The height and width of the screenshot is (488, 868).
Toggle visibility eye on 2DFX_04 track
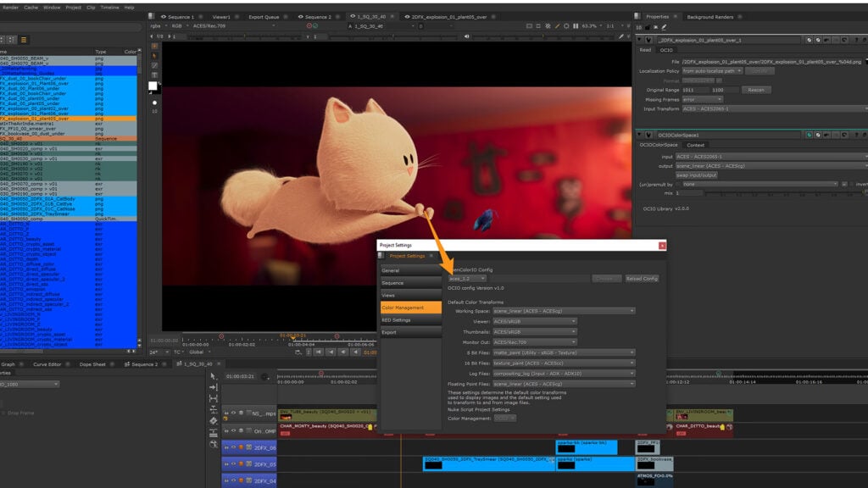pyautogui.click(x=233, y=481)
